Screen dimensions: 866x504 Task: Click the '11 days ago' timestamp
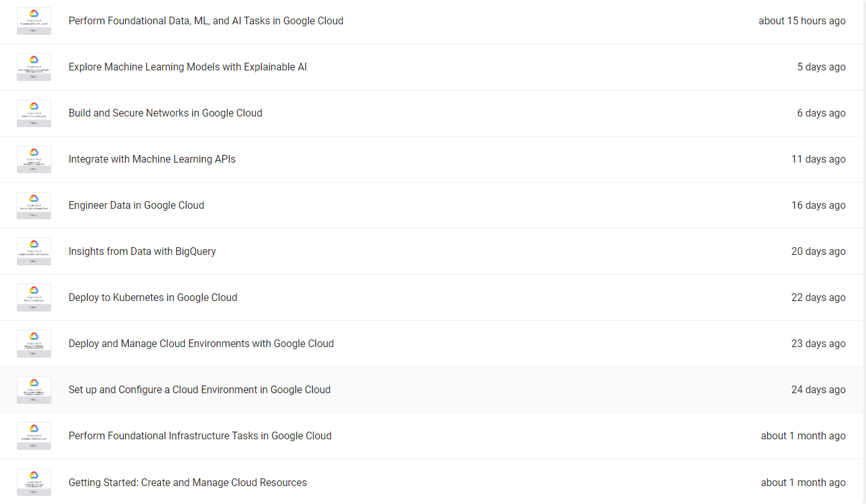819,159
